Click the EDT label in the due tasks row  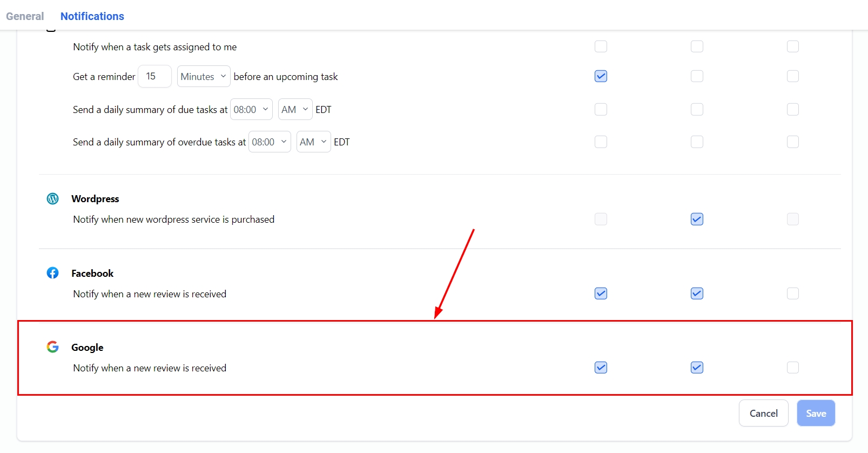coord(324,110)
